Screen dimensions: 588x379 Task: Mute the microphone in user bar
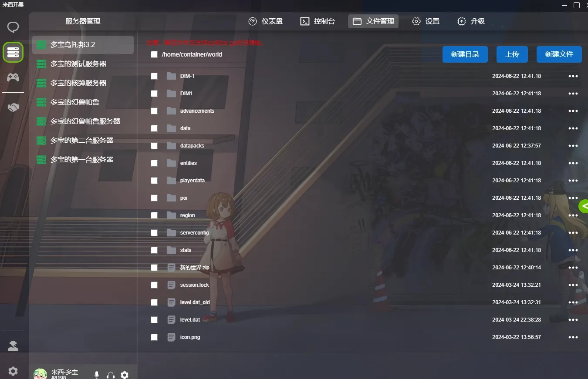click(97, 375)
